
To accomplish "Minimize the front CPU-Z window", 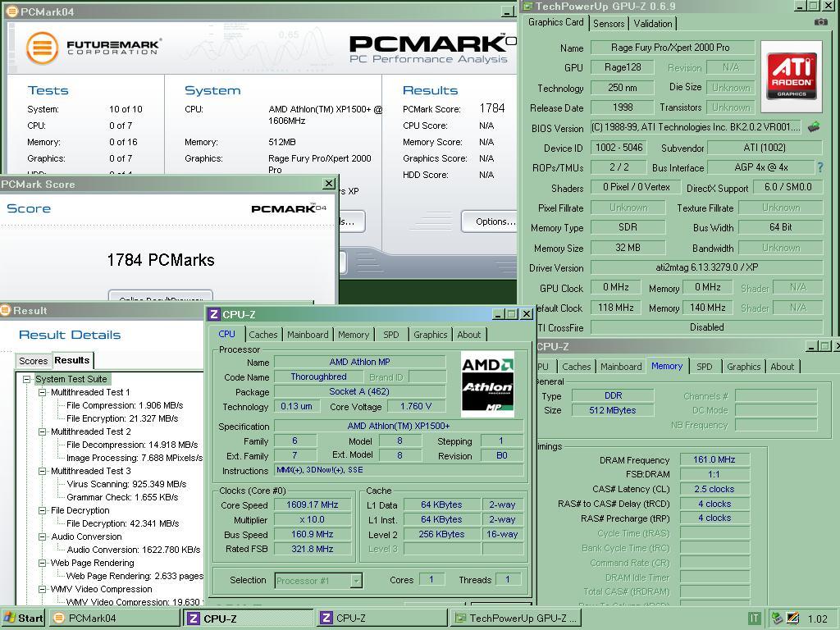I will (497, 314).
